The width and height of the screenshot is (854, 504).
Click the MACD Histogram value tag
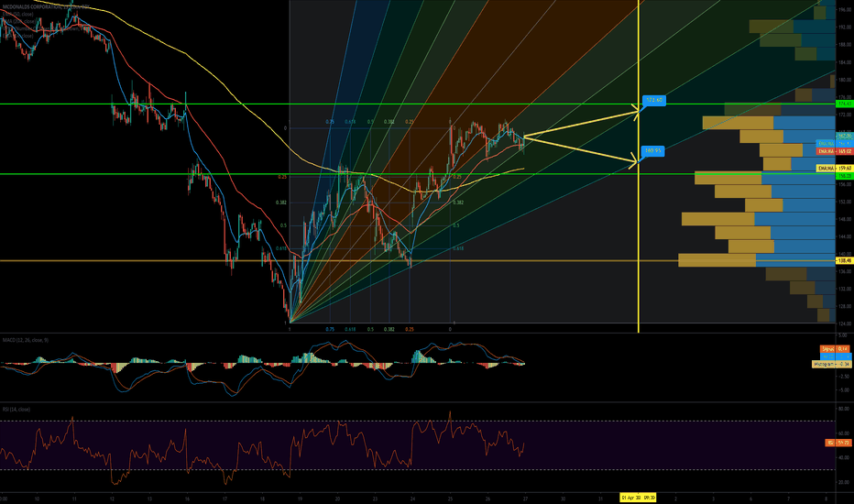(x=831, y=364)
